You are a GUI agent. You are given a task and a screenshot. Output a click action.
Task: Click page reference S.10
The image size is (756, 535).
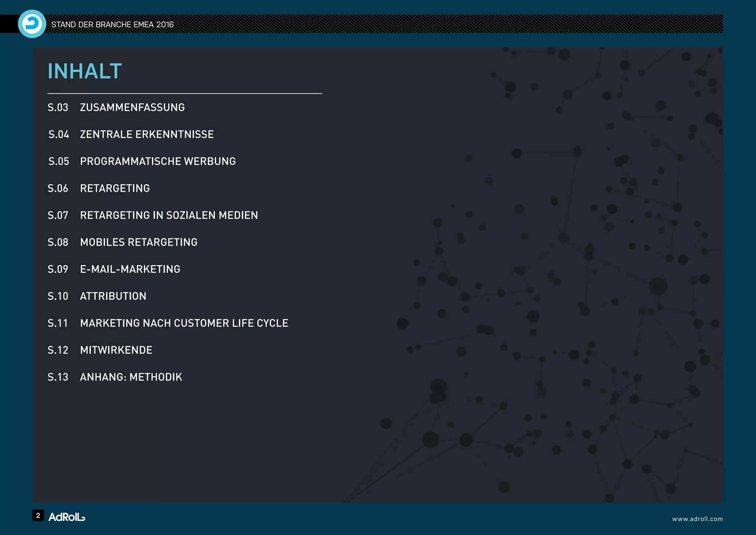(58, 296)
